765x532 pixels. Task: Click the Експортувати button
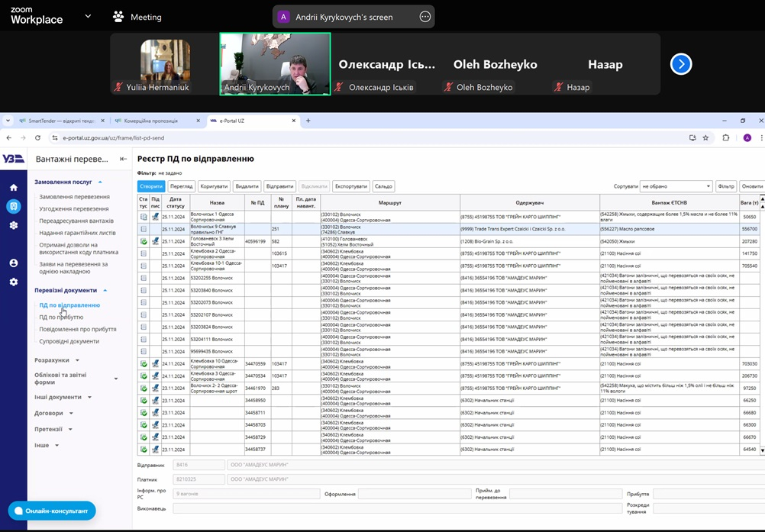click(x=350, y=186)
